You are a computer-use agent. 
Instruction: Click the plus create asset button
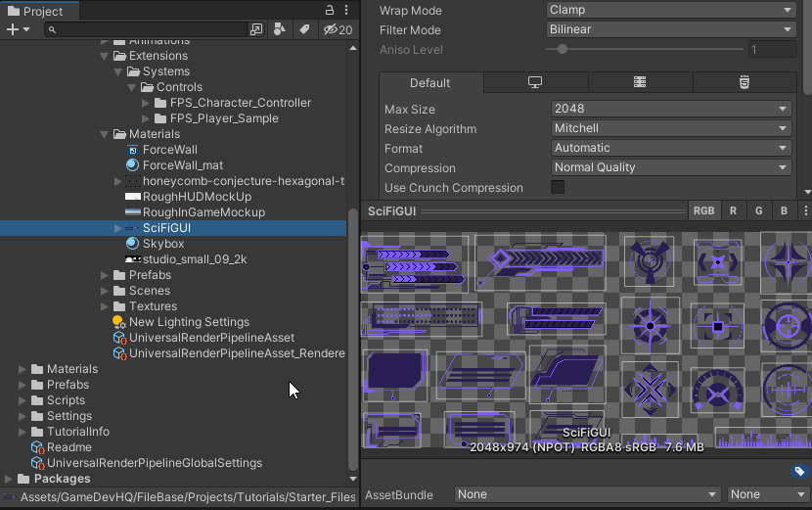pyautogui.click(x=13, y=29)
